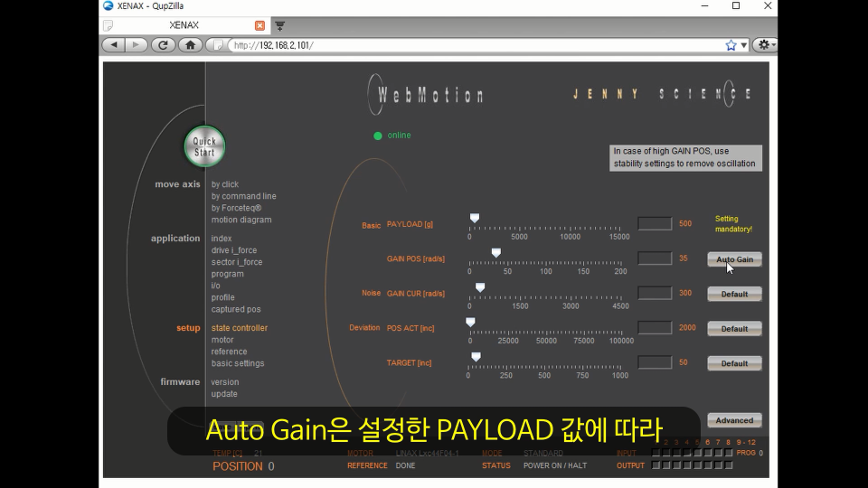Click the 'POWER ON / HALT' status text
Viewport: 868px width, 488px height.
(555, 466)
